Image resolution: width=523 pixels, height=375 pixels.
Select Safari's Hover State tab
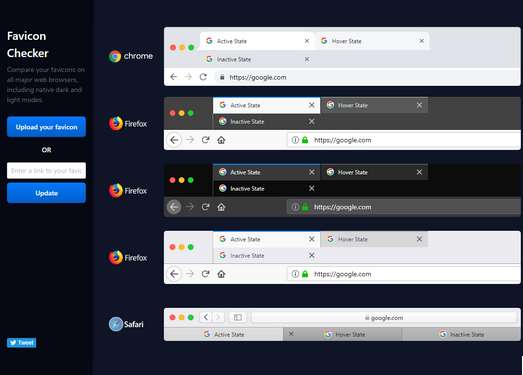[343, 334]
